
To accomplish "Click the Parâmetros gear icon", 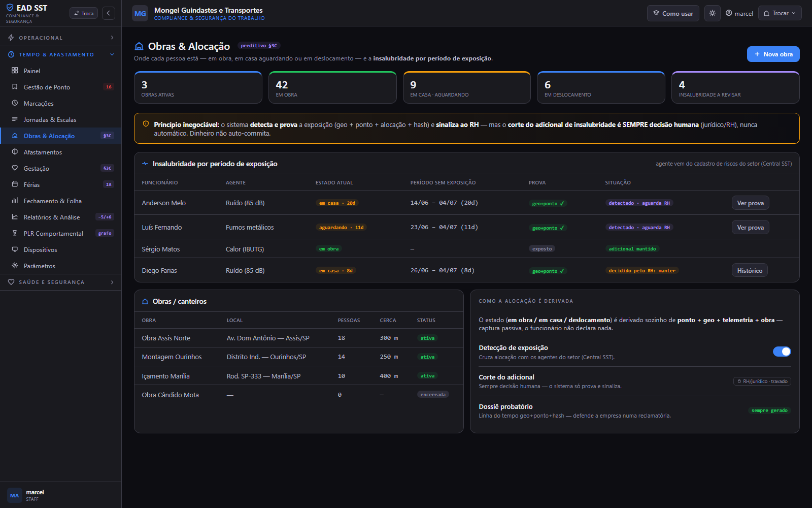I will (x=15, y=266).
